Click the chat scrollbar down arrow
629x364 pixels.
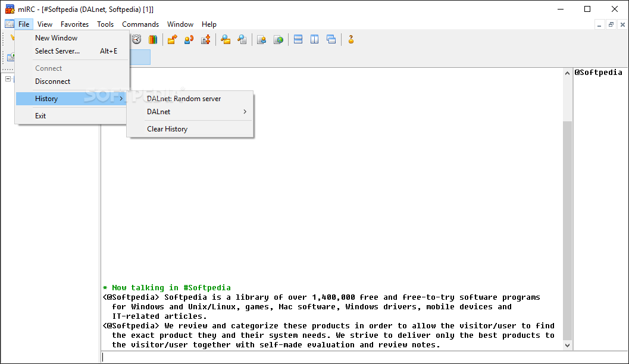click(567, 345)
